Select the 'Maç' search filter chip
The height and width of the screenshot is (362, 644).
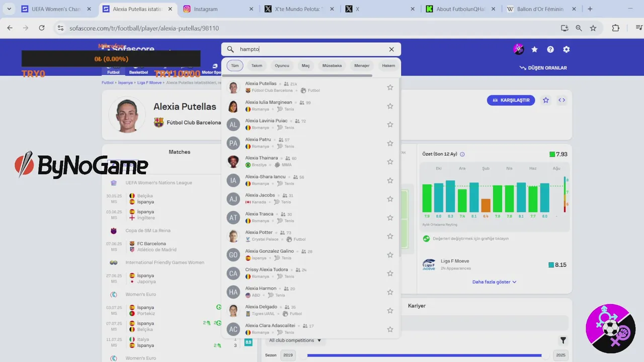point(305,66)
